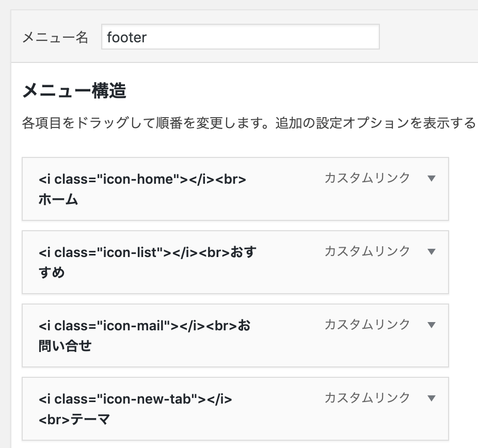This screenshot has width=478, height=448.
Task: Select the icon-home menu item title
Action: click(x=142, y=189)
